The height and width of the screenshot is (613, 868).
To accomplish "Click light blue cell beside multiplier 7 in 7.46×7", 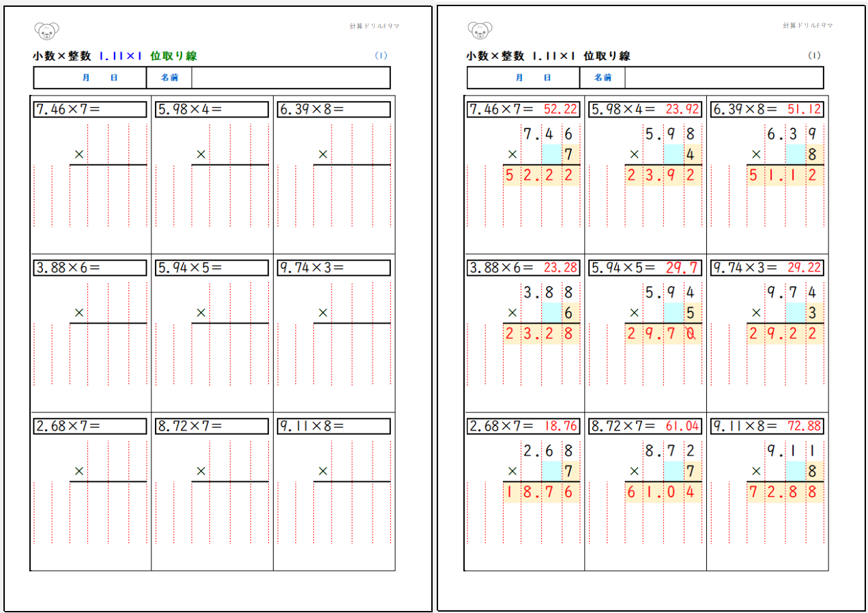I will click(x=550, y=155).
